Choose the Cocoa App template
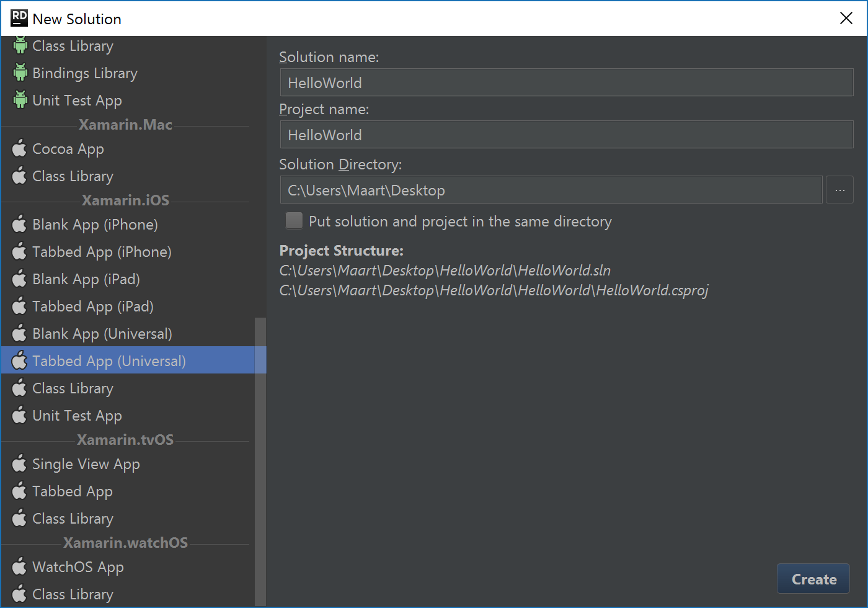 [128, 149]
